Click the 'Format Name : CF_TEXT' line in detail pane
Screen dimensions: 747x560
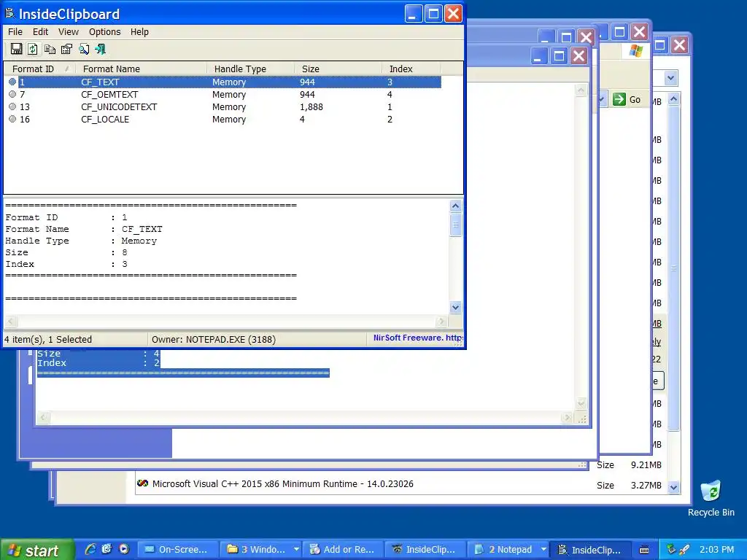[x=84, y=229]
